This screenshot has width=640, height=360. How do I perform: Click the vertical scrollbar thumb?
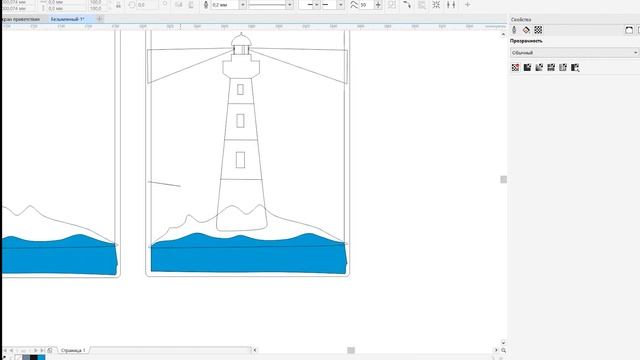pos(504,180)
